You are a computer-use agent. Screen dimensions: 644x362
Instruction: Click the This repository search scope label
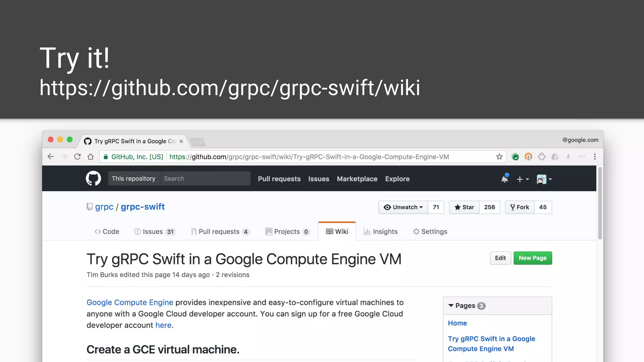point(134,178)
